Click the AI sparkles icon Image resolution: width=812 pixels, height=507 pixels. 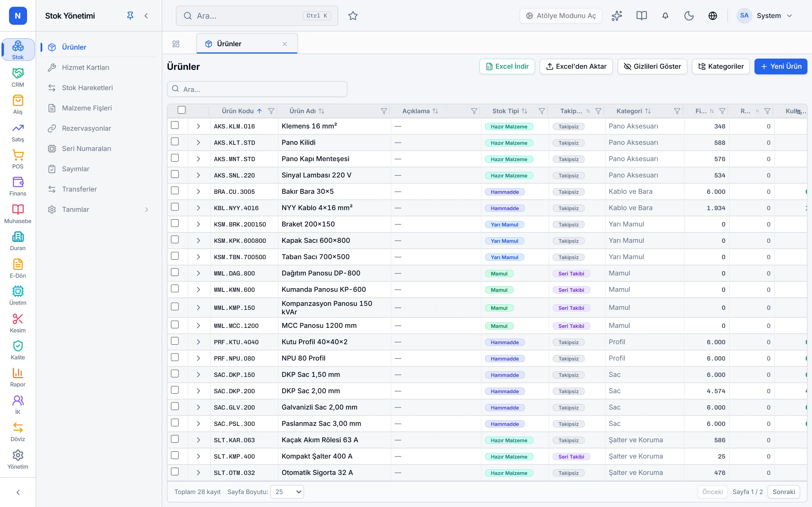(617, 16)
